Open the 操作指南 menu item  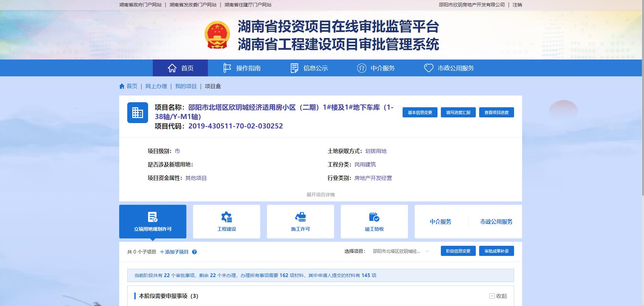click(x=242, y=68)
